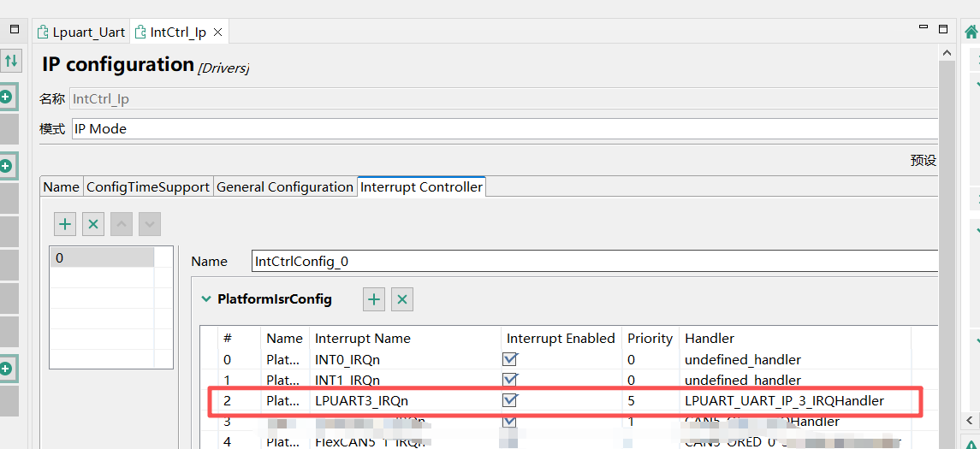The image size is (980, 449).
Task: Toggle Interrupt Enabled for INT1_IRQn
Action: (x=511, y=379)
